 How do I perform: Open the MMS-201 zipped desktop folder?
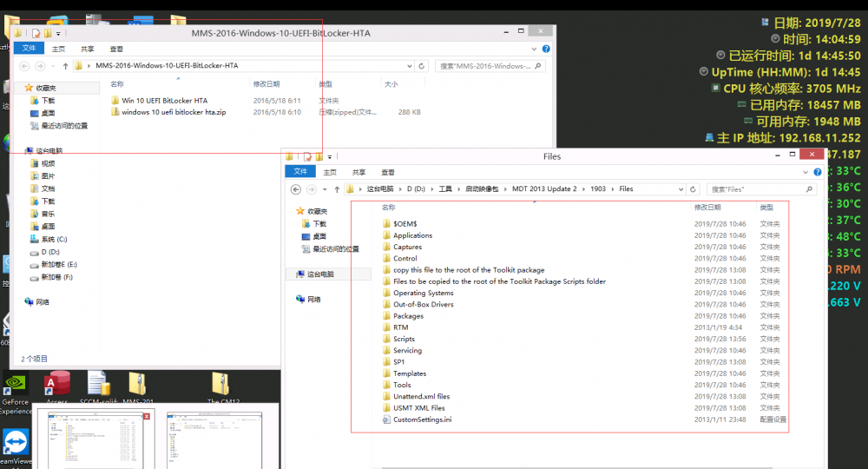[x=137, y=387]
